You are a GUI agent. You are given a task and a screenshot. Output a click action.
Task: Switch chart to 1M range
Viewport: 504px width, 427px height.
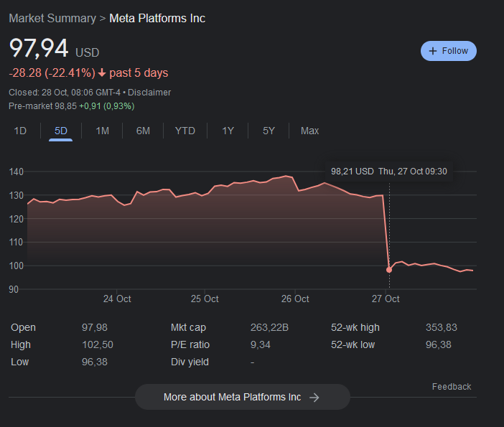tap(102, 131)
